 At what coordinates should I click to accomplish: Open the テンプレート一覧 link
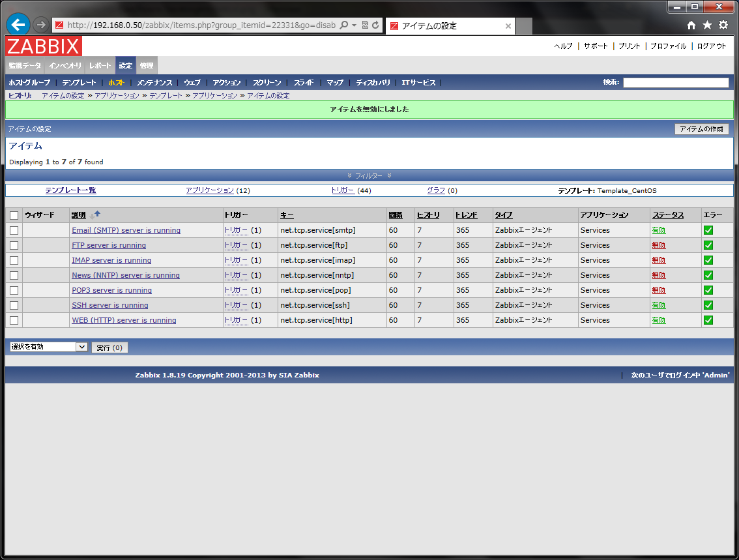point(70,190)
